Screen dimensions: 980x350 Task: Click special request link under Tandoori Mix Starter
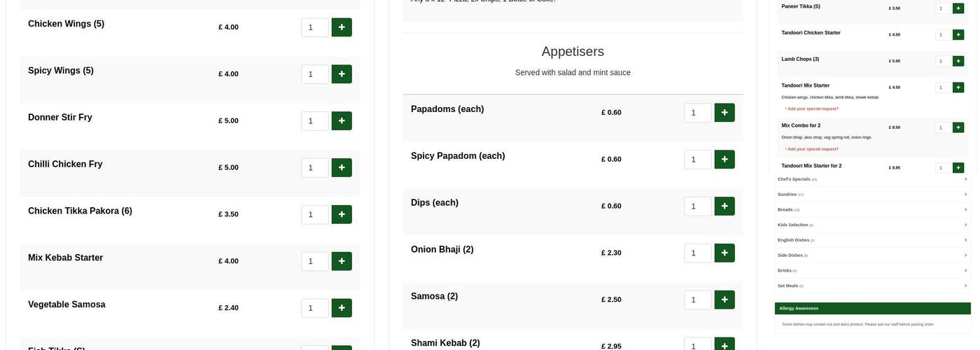[x=813, y=108]
